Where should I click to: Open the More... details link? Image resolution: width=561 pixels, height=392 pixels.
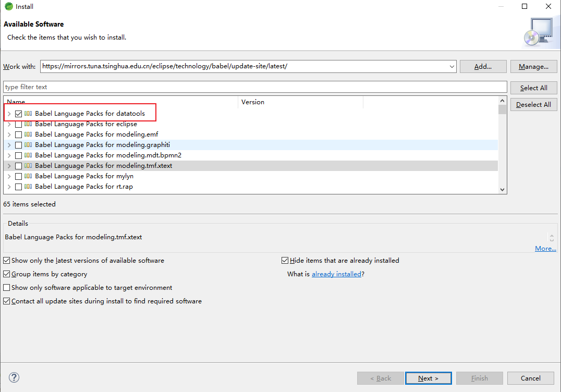pyautogui.click(x=545, y=248)
